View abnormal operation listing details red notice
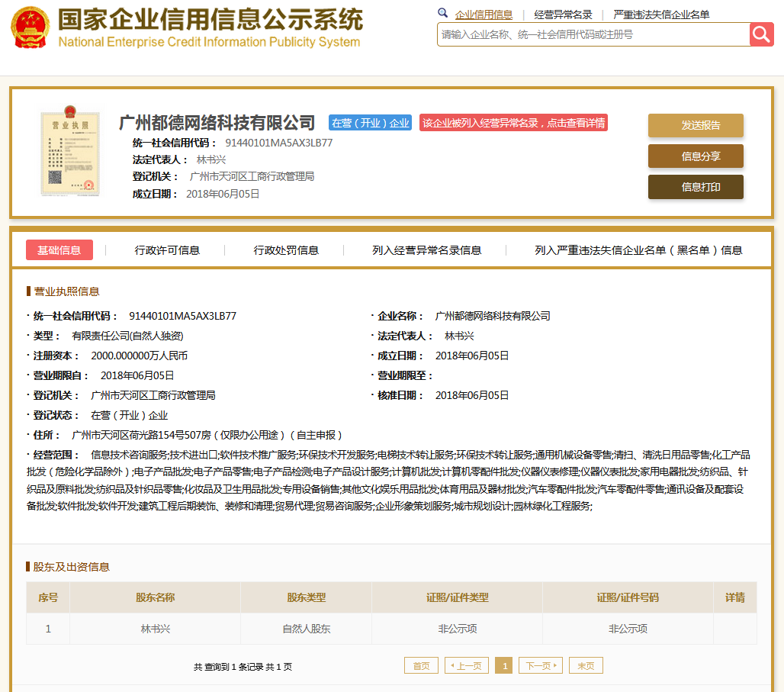The width and height of the screenshot is (784, 692). tap(513, 123)
